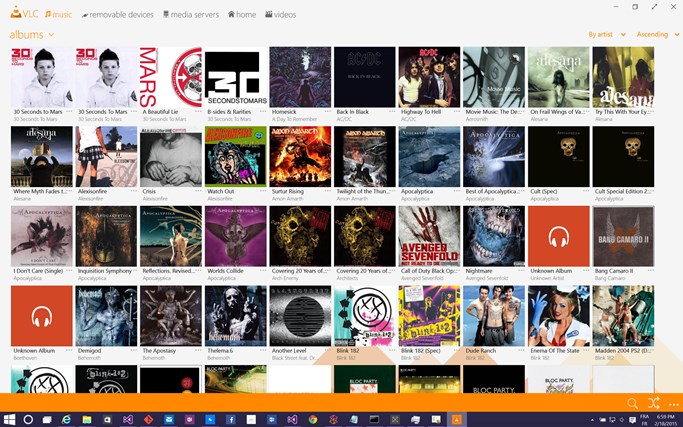Select Reflections Revised album cover
The image size is (683, 427).
click(x=171, y=236)
